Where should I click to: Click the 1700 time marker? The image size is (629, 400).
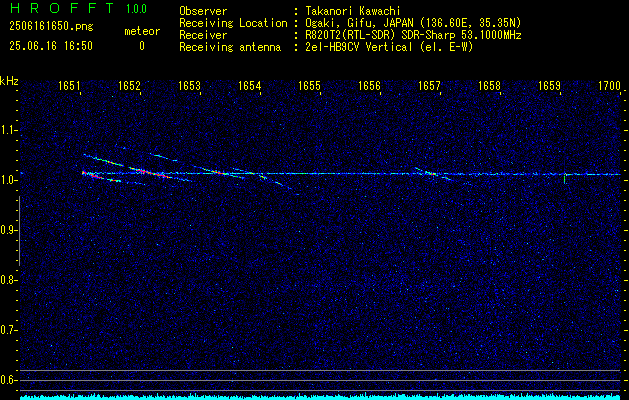pos(609,85)
